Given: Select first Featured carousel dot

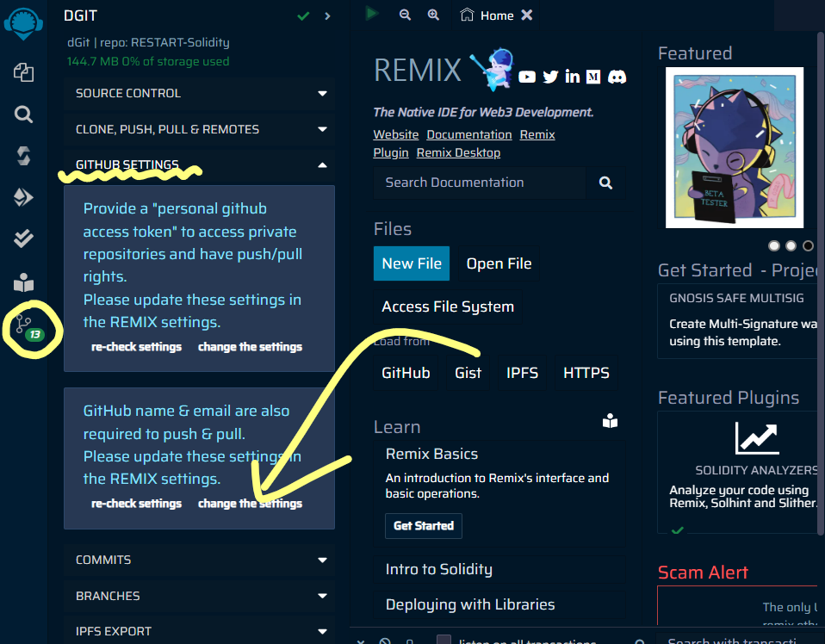Looking at the screenshot, I should [x=774, y=245].
